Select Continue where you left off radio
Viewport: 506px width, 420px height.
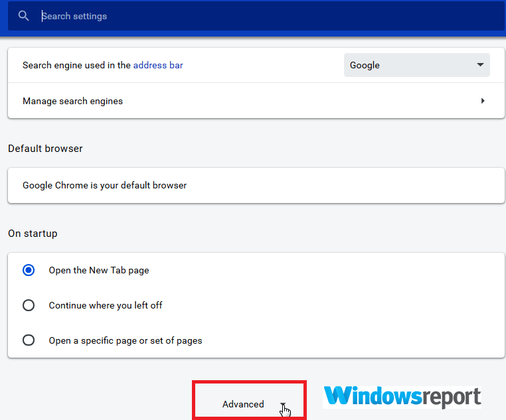[x=29, y=305]
